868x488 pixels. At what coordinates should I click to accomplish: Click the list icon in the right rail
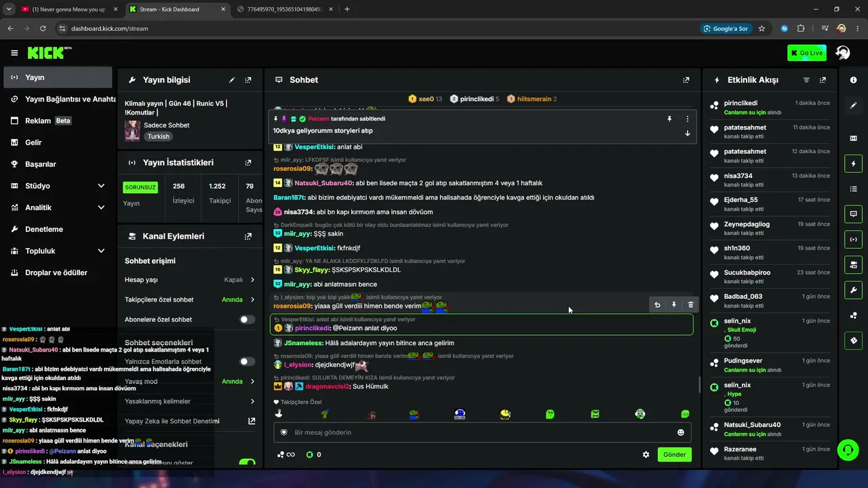point(853,188)
